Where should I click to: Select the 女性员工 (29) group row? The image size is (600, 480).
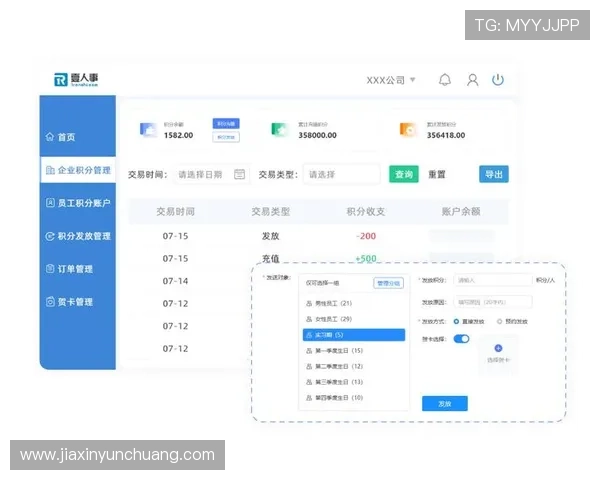click(x=354, y=319)
